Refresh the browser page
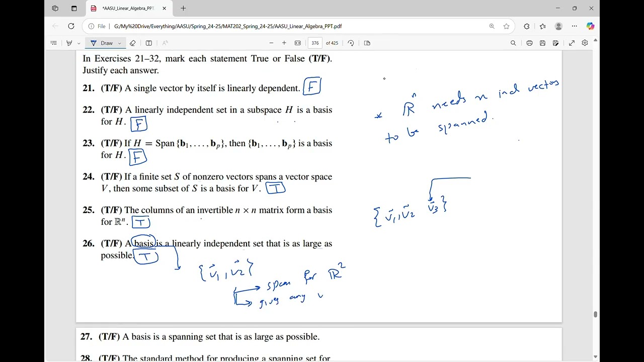The width and height of the screenshot is (644, 362). (x=71, y=26)
